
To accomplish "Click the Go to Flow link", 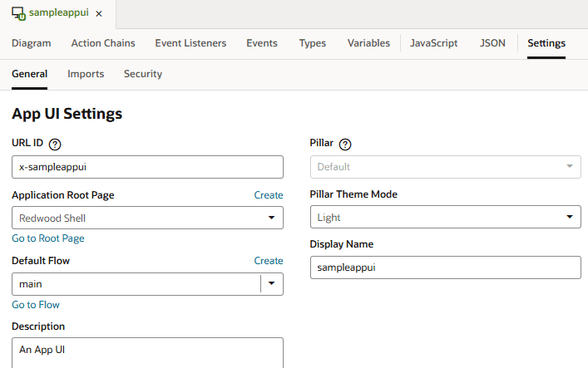I will pyautogui.click(x=36, y=305).
